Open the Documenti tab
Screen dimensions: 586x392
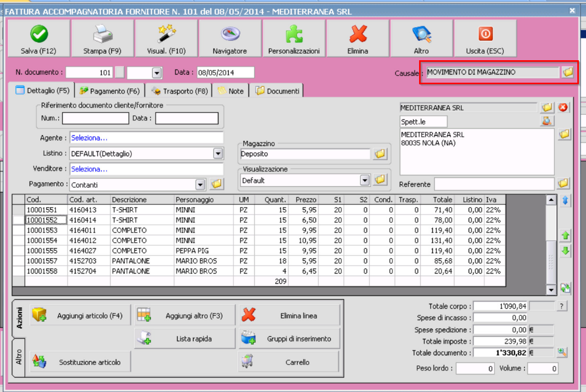point(277,91)
